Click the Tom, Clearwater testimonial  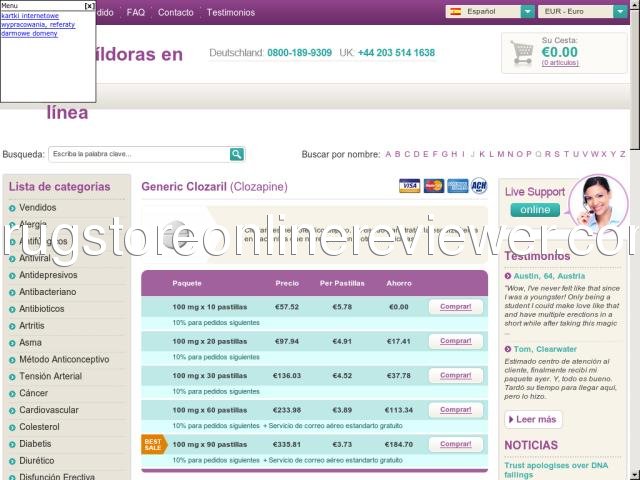tap(545, 349)
